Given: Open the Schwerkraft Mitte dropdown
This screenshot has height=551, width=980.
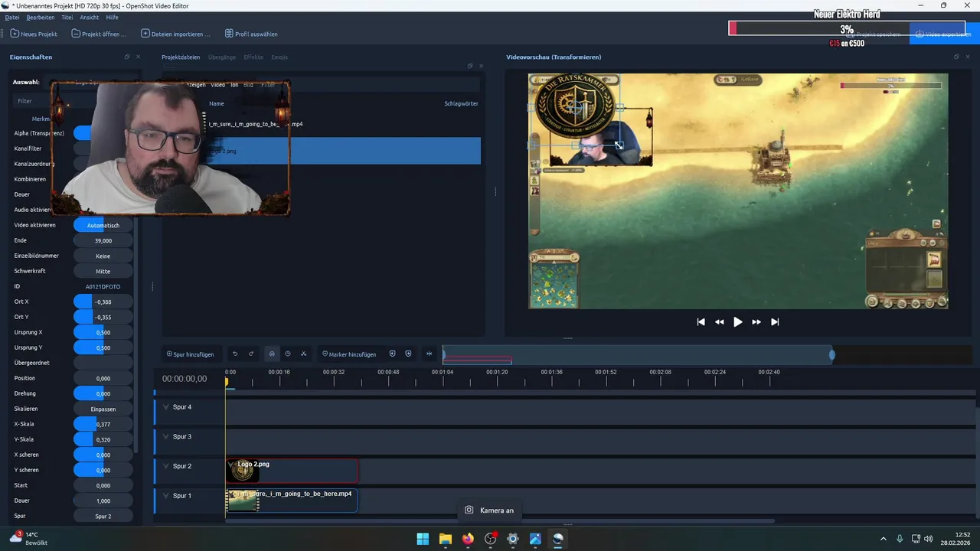Looking at the screenshot, I should pos(103,271).
